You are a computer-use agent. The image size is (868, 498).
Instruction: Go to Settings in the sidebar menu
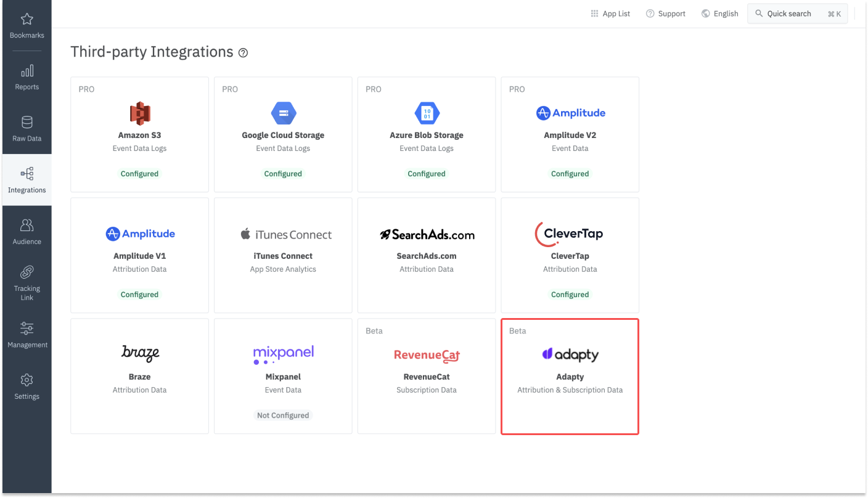tap(27, 386)
